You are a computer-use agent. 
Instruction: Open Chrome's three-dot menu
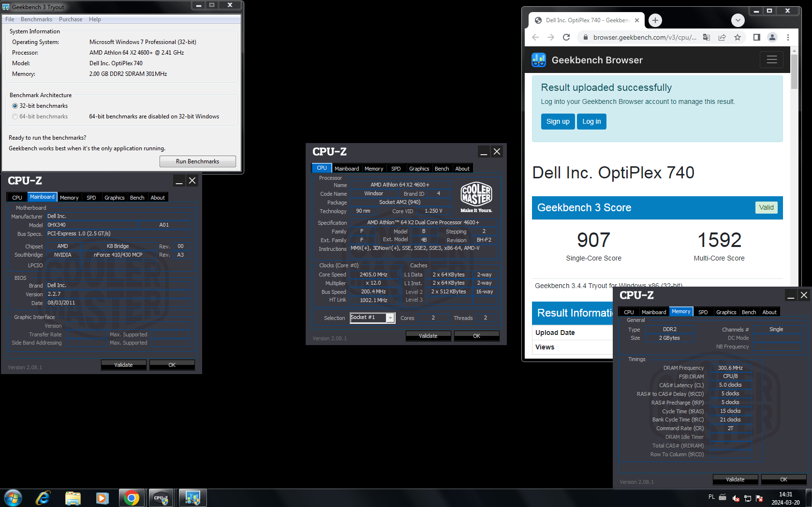[788, 37]
